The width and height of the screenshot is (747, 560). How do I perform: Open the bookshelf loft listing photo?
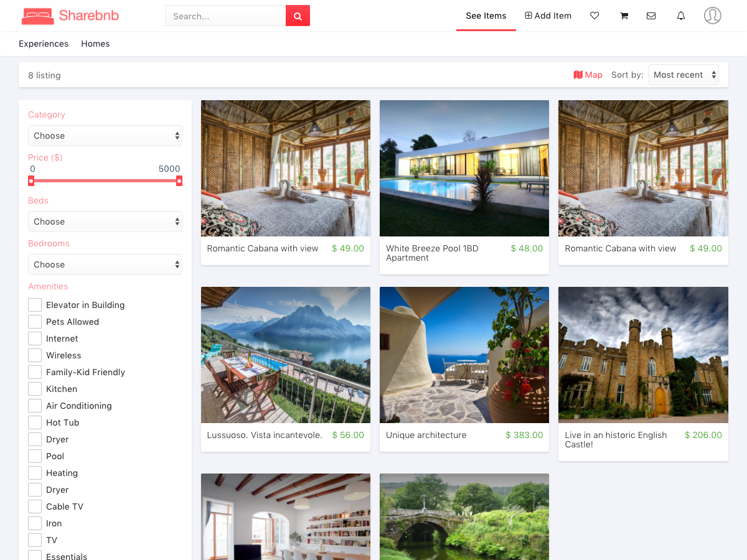(286, 516)
